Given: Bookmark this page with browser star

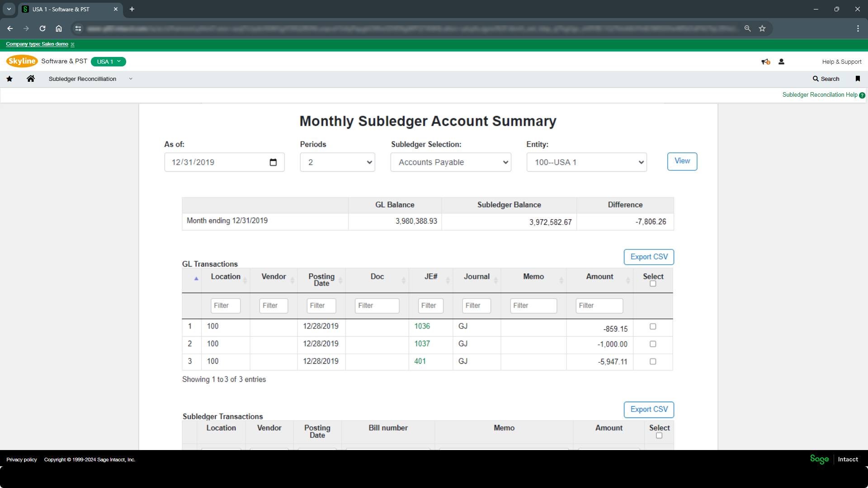Looking at the screenshot, I should pos(762,28).
